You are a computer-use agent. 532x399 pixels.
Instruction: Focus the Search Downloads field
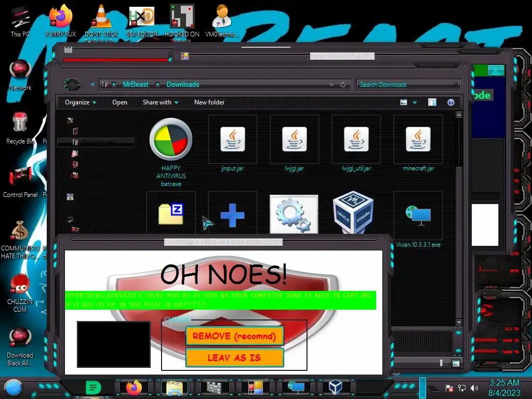pos(408,85)
